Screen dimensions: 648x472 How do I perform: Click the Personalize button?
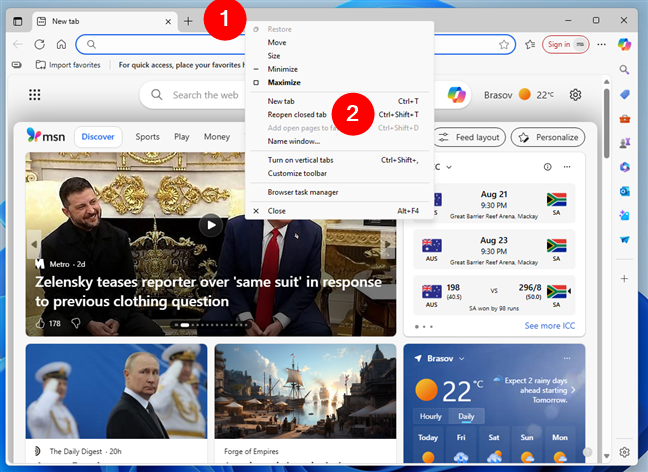tap(548, 137)
